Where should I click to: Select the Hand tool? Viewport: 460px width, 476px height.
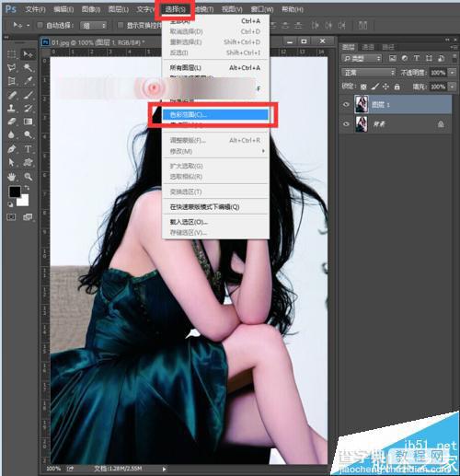pos(12,177)
